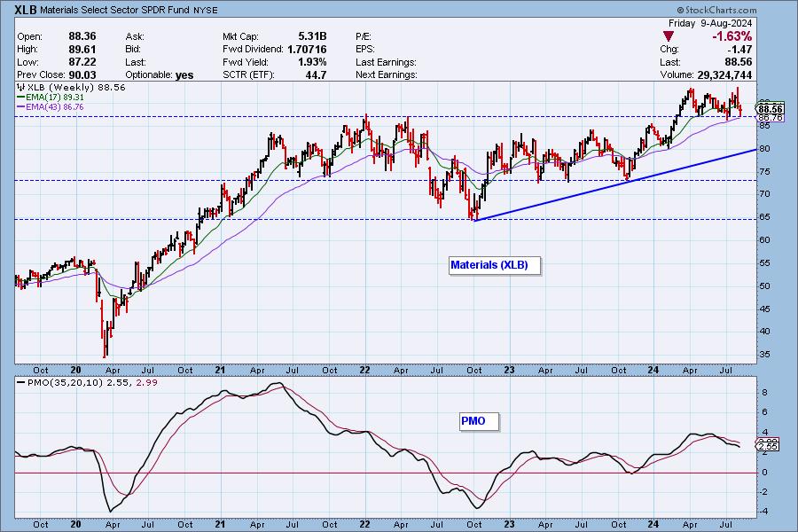Click the EPS label
Screen dimensions: 798x532
[x=365, y=50]
